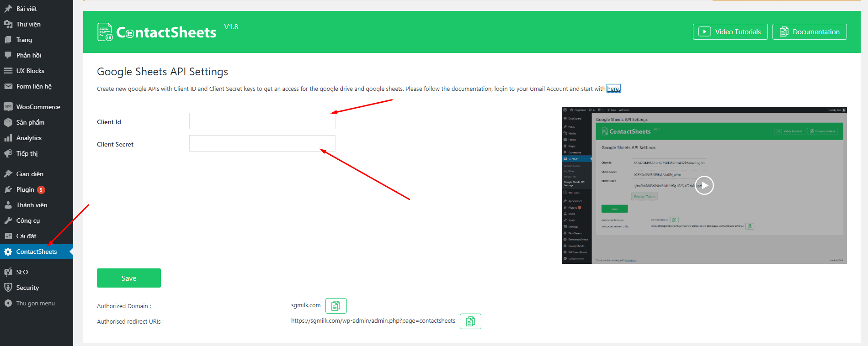Click the sgmilk.com domain text
The height and width of the screenshot is (346, 868).
click(x=306, y=305)
